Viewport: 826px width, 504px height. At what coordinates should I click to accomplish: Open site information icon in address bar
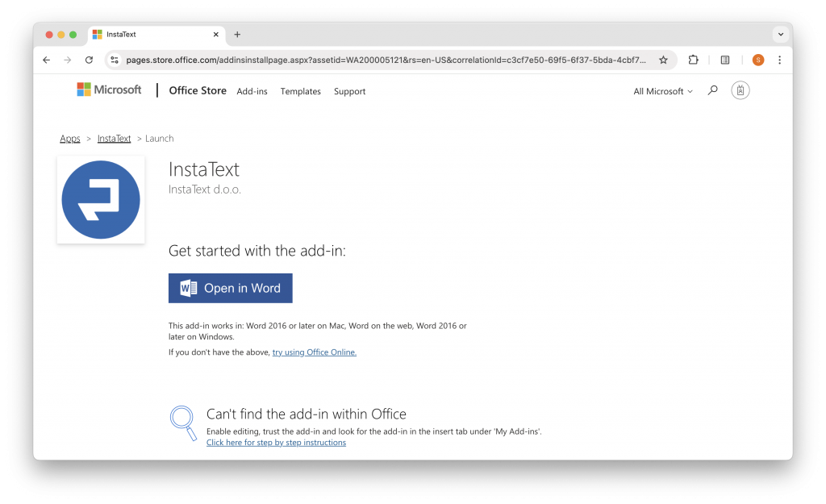115,60
